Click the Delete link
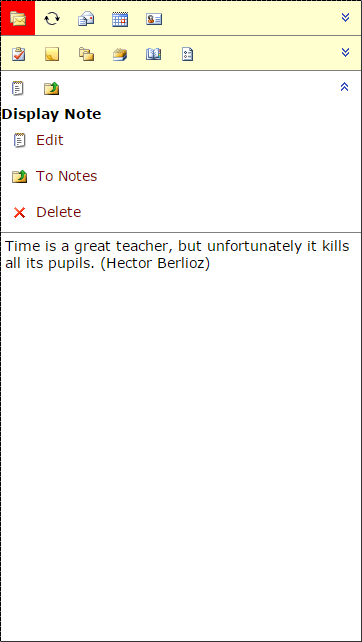The image size is (362, 642). click(x=59, y=212)
